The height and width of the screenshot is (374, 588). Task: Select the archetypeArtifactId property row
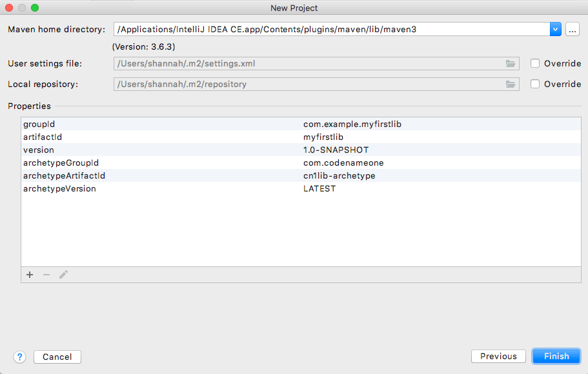pyautogui.click(x=194, y=175)
